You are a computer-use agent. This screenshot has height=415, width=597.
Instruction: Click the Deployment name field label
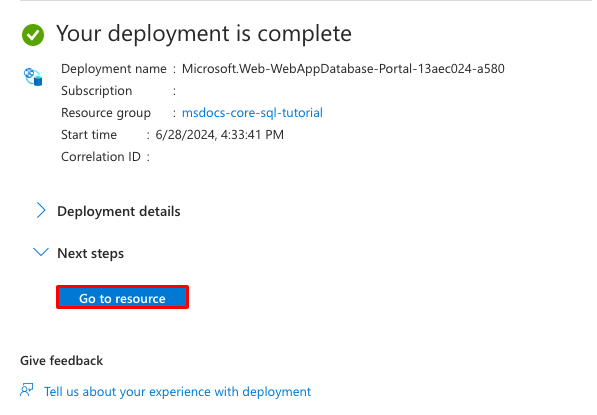pyautogui.click(x=114, y=69)
